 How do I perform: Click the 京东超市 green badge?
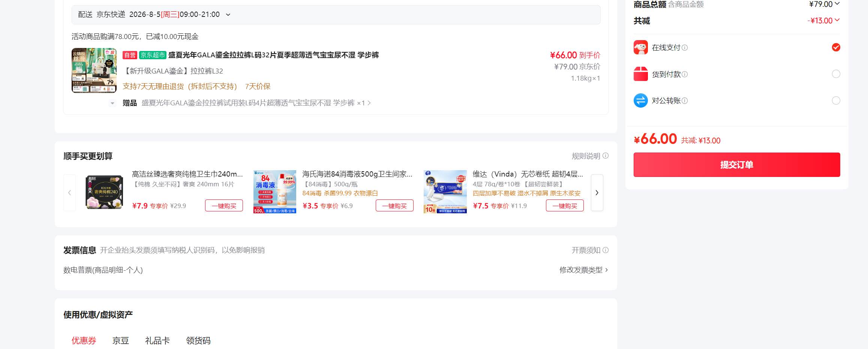[153, 55]
